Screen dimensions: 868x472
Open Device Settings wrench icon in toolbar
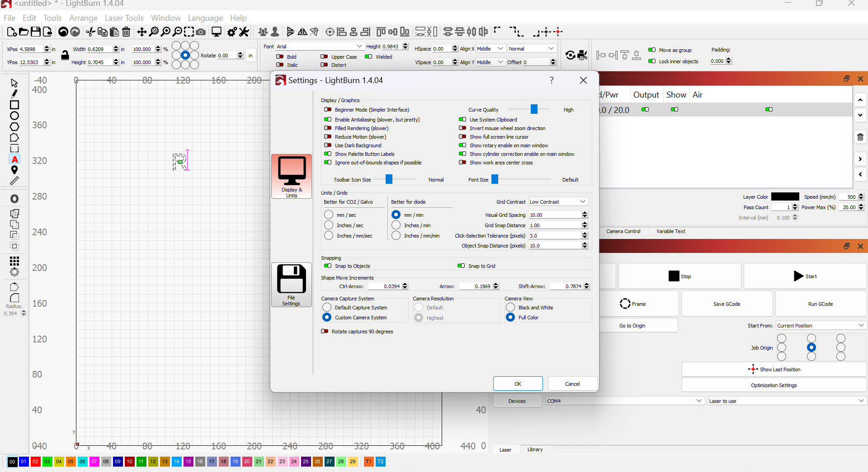[x=244, y=32]
